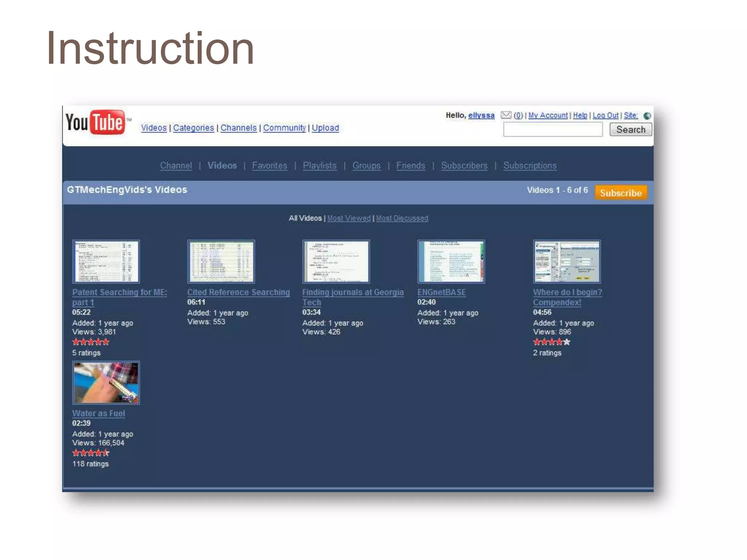Screen dimensions: 747x560
Task: Click star rating under Water as Fuel
Action: coord(91,453)
